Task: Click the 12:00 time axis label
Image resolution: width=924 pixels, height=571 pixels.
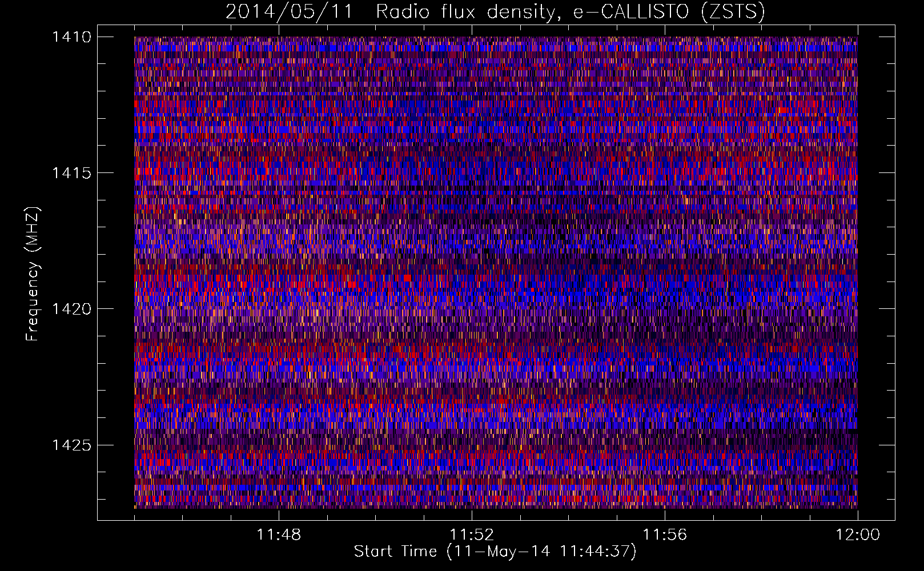Action: tap(858, 535)
